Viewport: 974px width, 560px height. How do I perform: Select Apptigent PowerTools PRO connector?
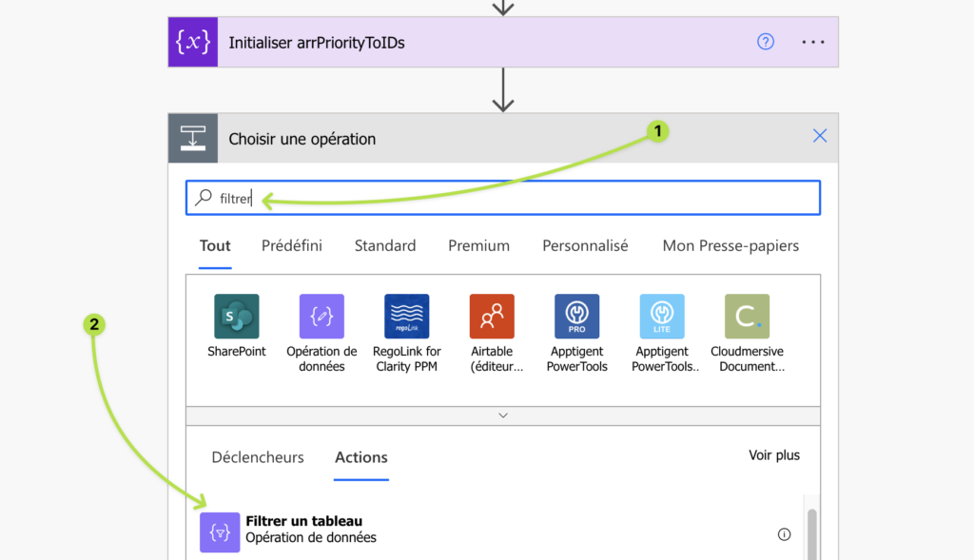click(x=576, y=317)
